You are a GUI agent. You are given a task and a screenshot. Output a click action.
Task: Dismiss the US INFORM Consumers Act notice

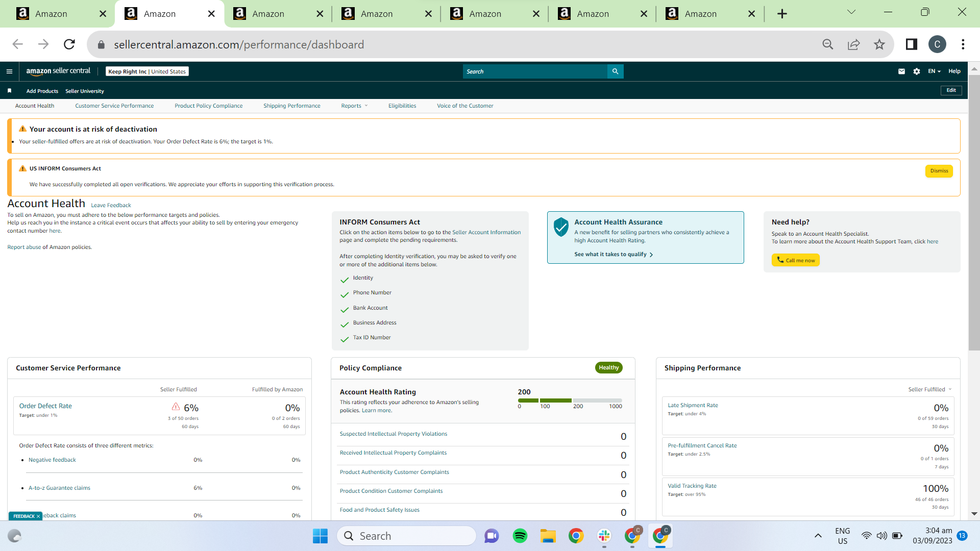(x=939, y=171)
